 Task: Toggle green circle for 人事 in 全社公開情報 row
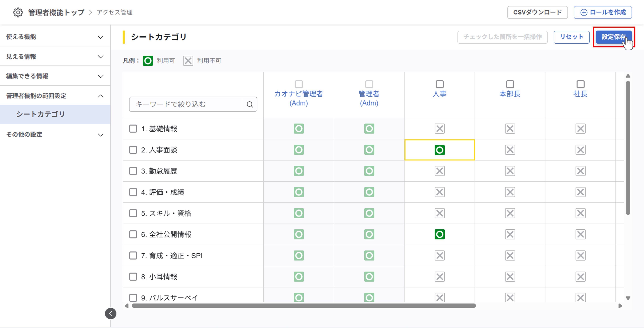point(439,234)
